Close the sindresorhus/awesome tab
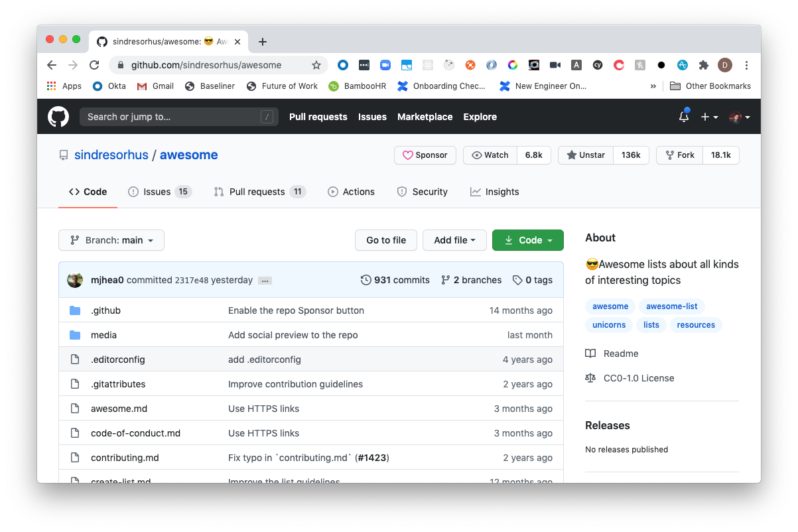The height and width of the screenshot is (532, 798). (237, 42)
